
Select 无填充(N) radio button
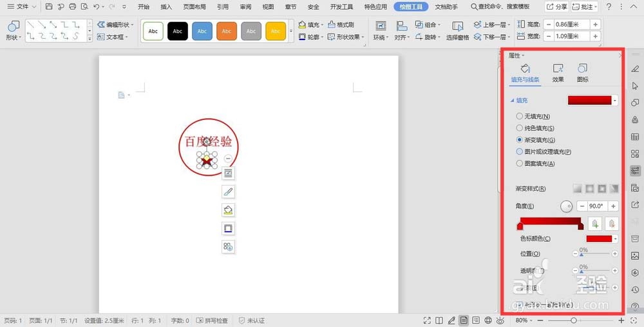tap(520, 116)
